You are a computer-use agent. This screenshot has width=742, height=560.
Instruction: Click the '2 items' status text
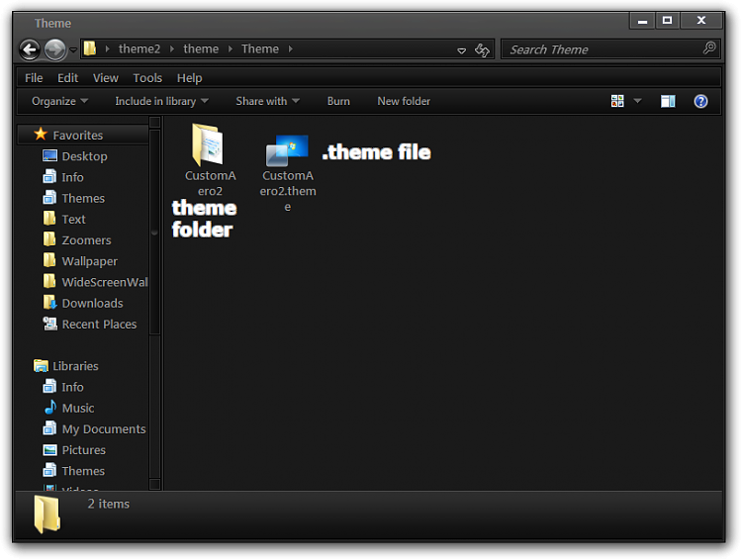109,504
